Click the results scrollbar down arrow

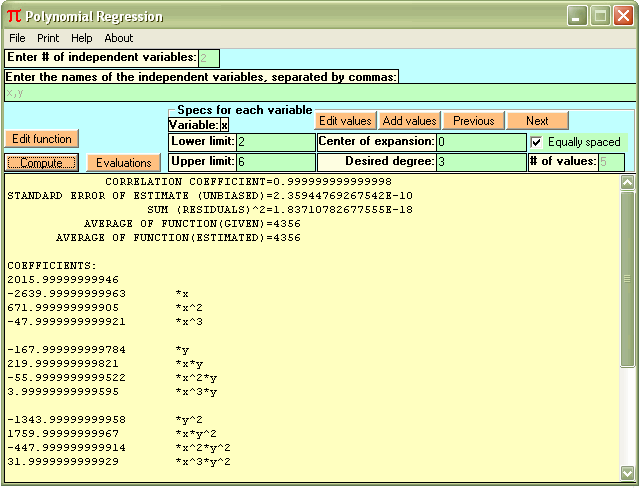(627, 473)
